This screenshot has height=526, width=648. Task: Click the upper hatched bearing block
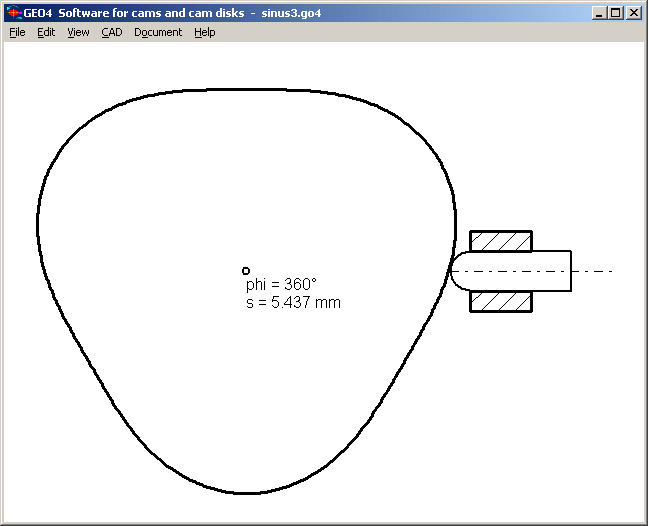tap(501, 241)
